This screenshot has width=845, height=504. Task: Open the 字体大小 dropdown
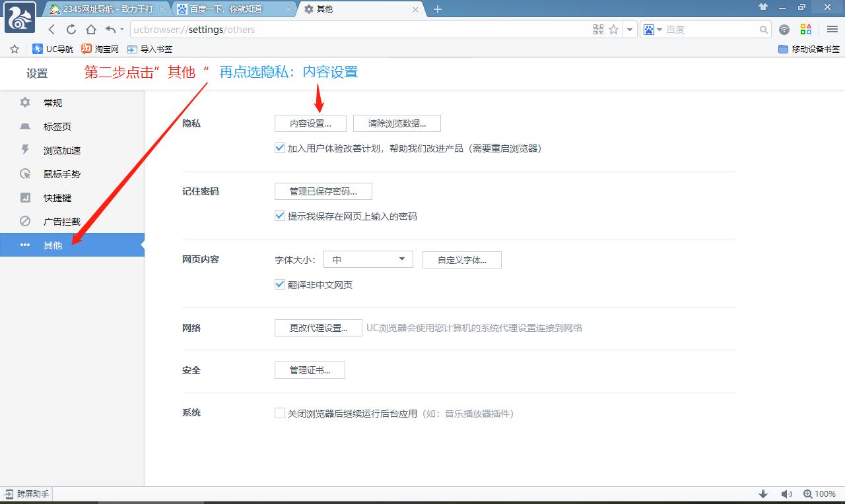point(368,259)
